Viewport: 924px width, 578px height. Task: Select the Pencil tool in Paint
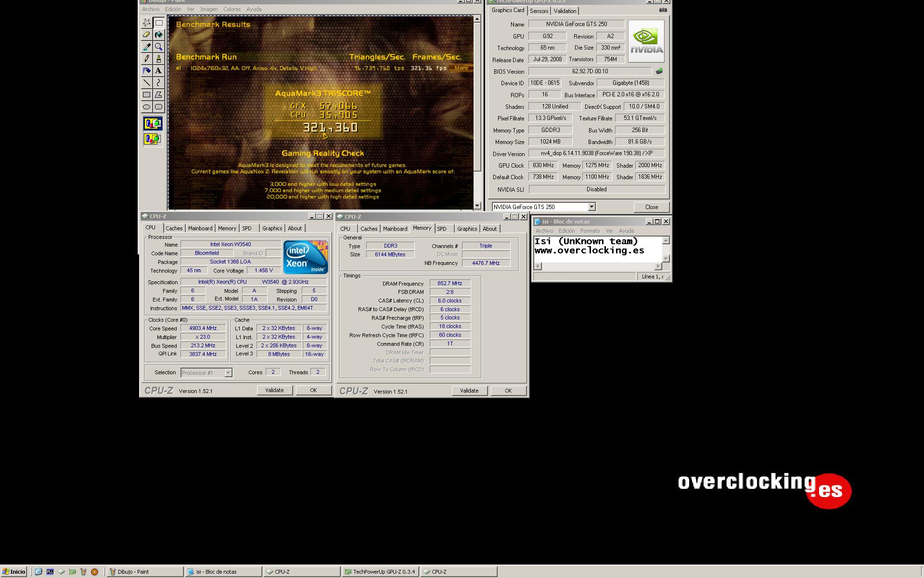pyautogui.click(x=147, y=59)
